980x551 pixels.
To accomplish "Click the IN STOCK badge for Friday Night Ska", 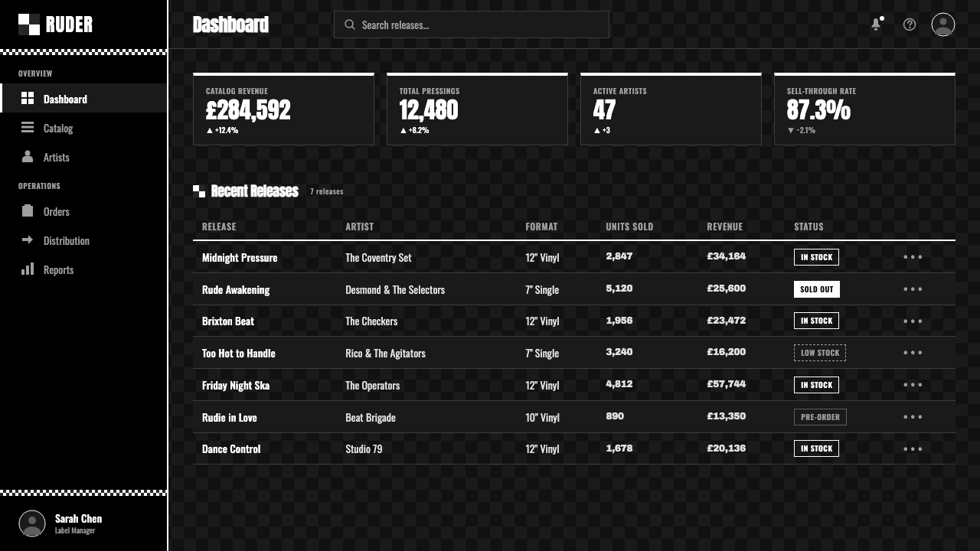I will [816, 385].
